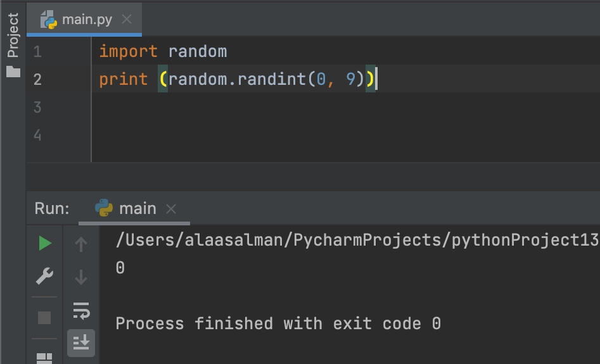
Task: Place cursor on the import random line
Action: tap(163, 51)
